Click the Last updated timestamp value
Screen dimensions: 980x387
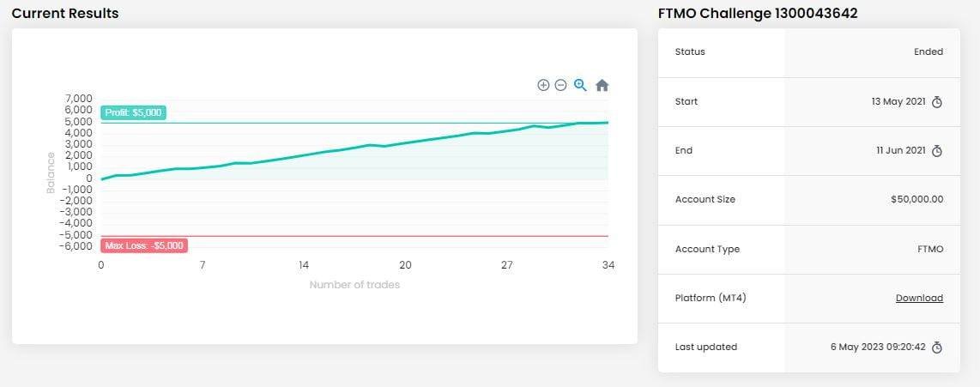[878, 348]
